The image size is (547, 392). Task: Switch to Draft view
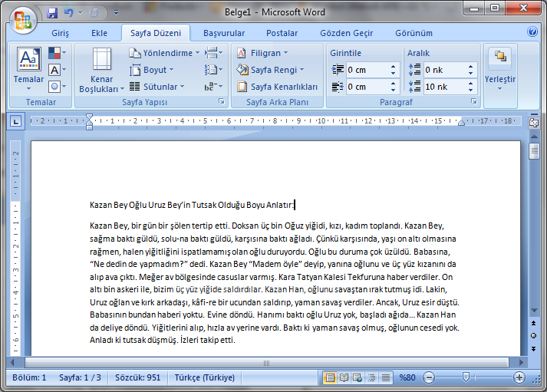coord(386,377)
